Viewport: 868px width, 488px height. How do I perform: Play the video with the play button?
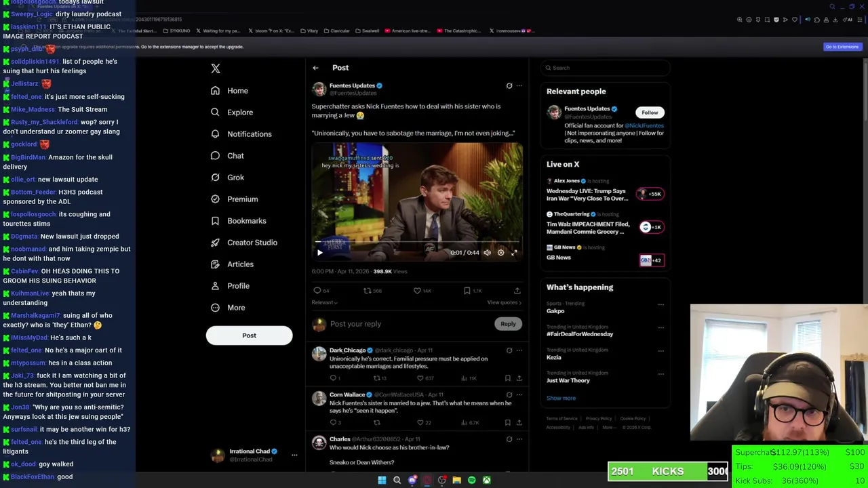(x=320, y=253)
